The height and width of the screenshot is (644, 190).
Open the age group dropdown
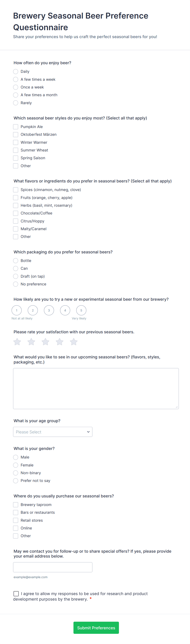[x=53, y=432]
